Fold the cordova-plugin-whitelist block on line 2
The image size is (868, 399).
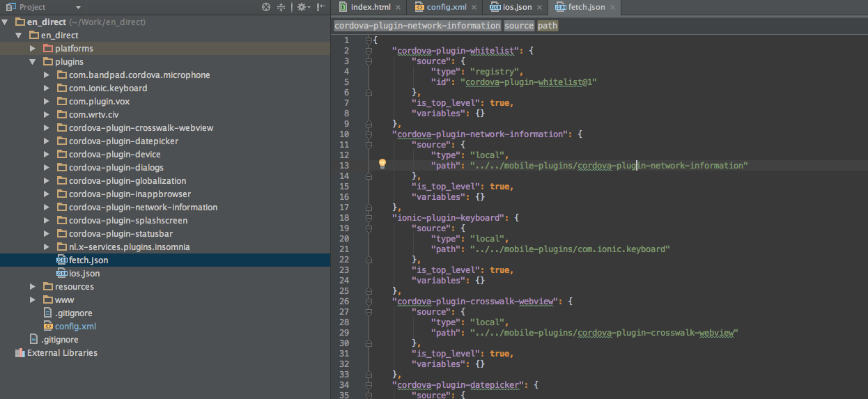(x=369, y=51)
